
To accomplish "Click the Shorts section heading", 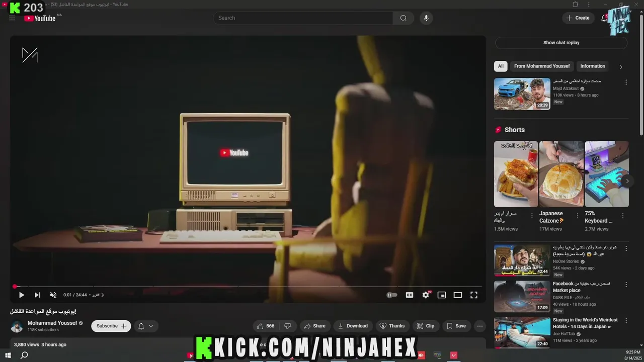I will [x=514, y=130].
